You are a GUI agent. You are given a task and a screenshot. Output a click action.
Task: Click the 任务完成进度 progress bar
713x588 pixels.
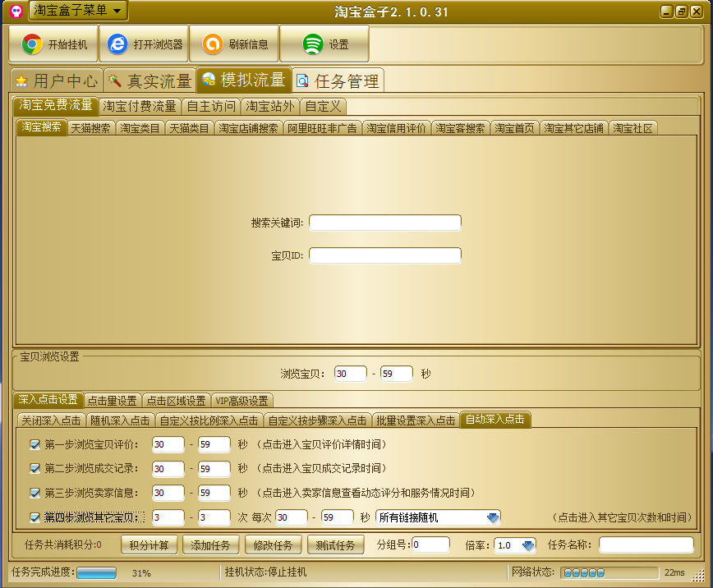[96, 572]
